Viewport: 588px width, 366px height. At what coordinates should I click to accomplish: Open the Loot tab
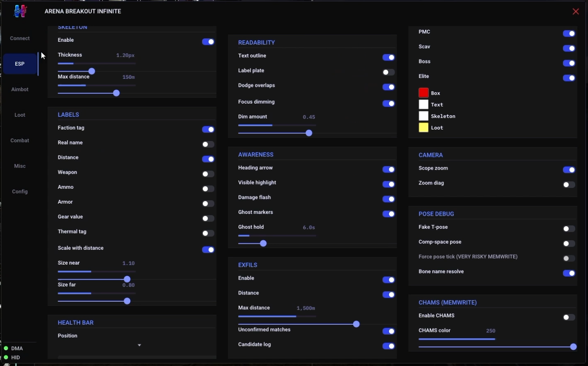click(20, 115)
